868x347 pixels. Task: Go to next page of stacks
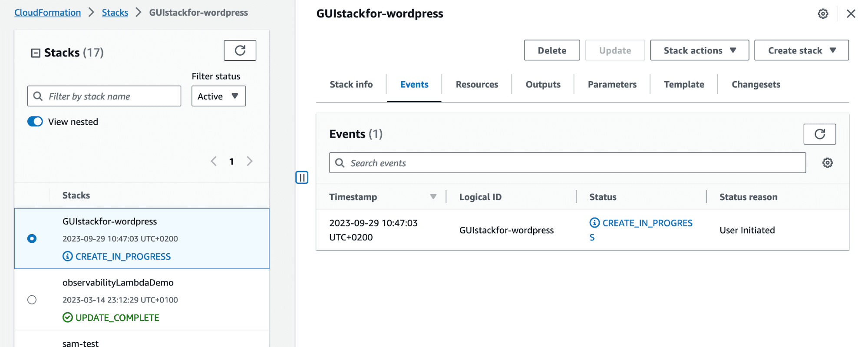pos(250,162)
